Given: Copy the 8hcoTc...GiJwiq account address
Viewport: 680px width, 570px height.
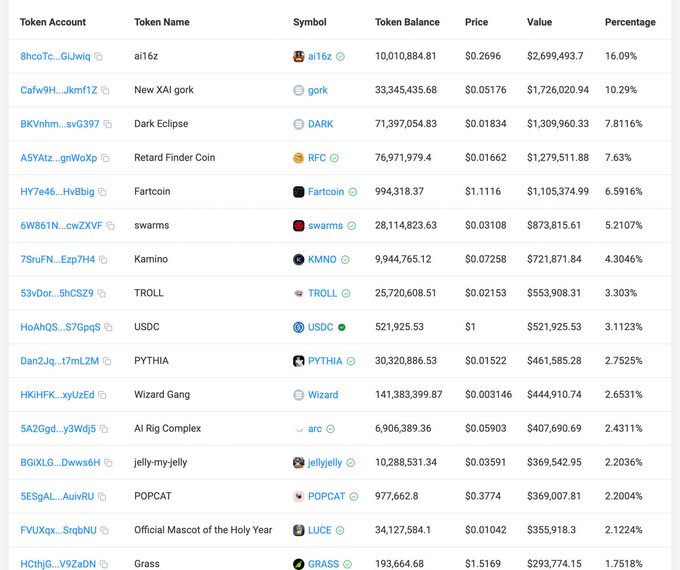Looking at the screenshot, I should coord(99,57).
